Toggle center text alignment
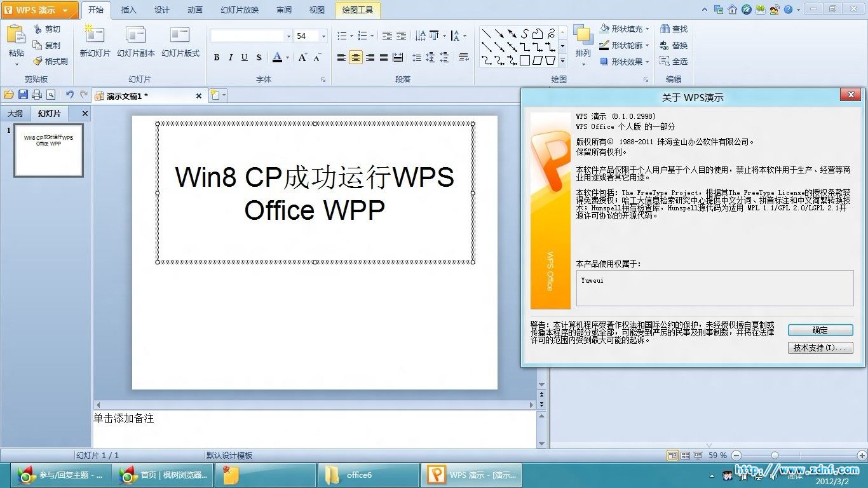868x488 pixels. (x=356, y=58)
